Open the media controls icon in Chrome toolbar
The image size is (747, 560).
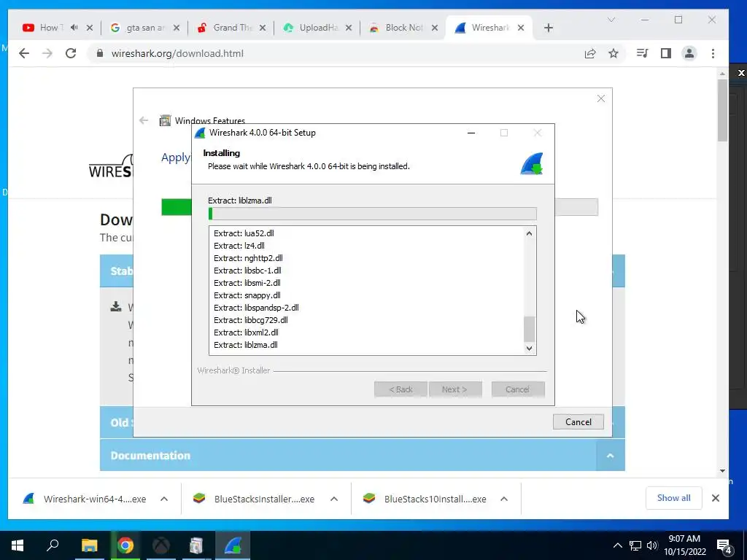[x=642, y=53]
